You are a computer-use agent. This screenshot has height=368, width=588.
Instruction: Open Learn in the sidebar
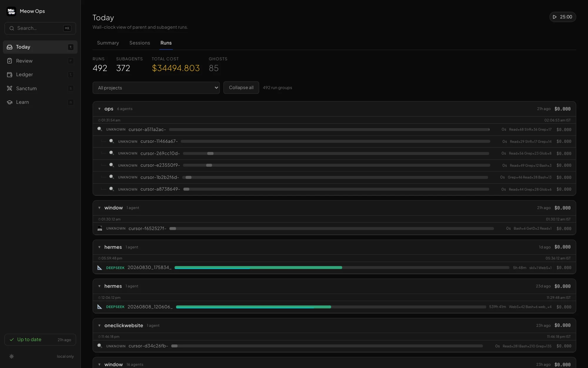tap(40, 102)
